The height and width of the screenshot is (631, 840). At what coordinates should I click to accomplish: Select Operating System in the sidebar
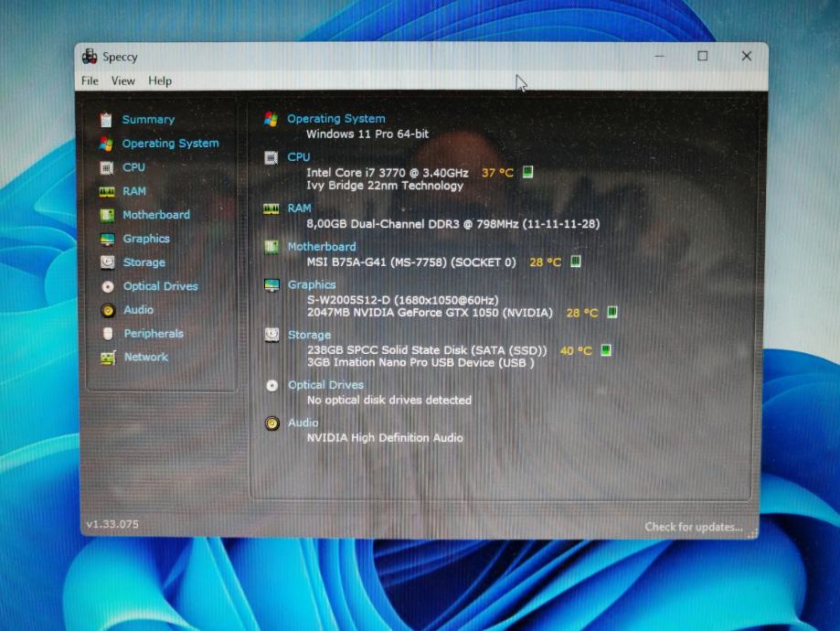point(170,144)
